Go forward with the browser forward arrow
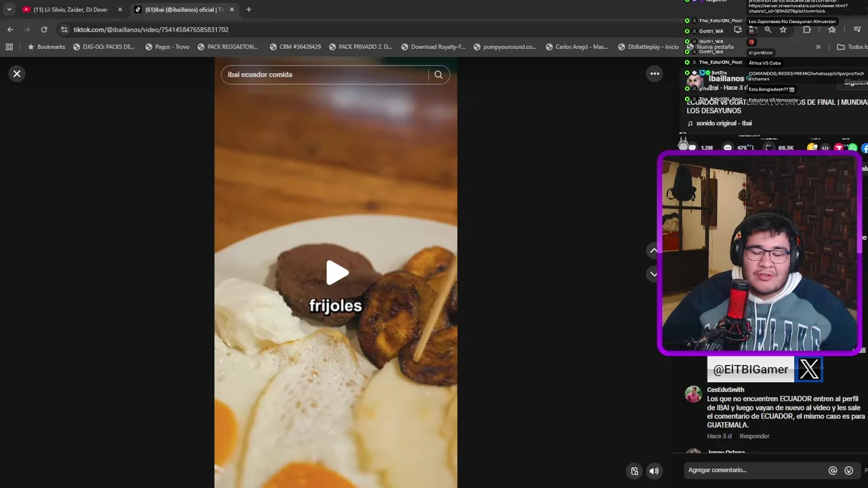The image size is (868, 488). (x=27, y=30)
